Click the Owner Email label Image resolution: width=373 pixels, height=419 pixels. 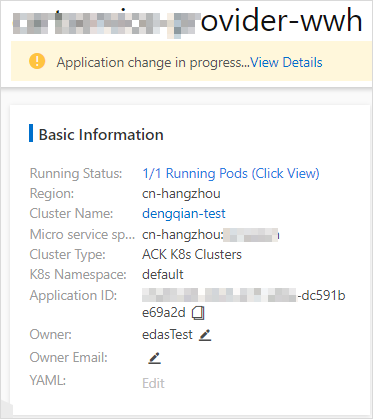coord(69,358)
